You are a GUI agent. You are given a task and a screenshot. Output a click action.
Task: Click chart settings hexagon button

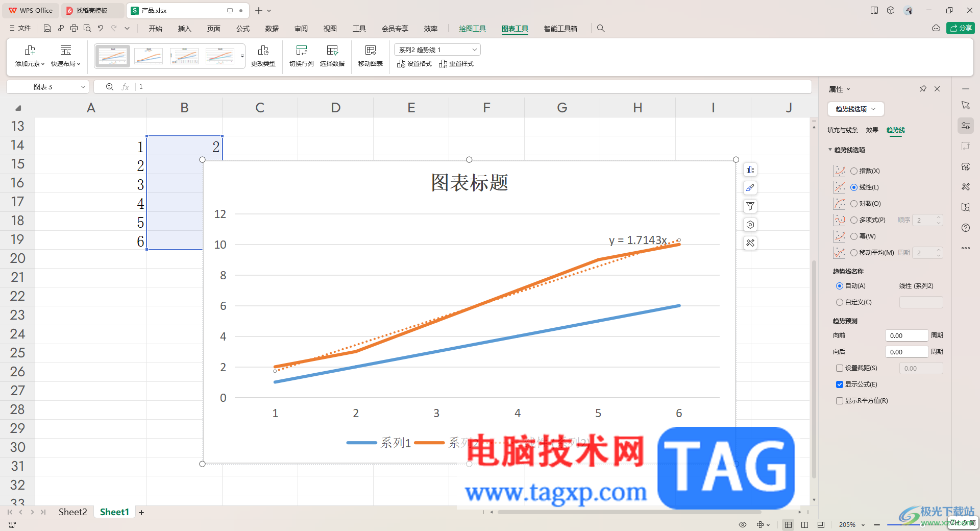[x=750, y=225]
